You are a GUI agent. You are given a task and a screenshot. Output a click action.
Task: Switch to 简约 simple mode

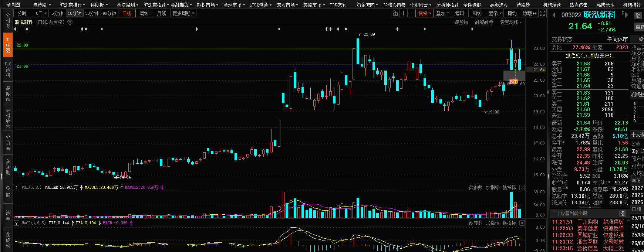click(512, 13)
